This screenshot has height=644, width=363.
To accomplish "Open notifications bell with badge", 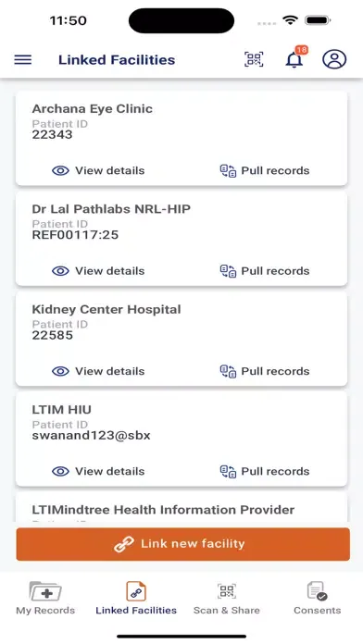I will pyautogui.click(x=294, y=58).
